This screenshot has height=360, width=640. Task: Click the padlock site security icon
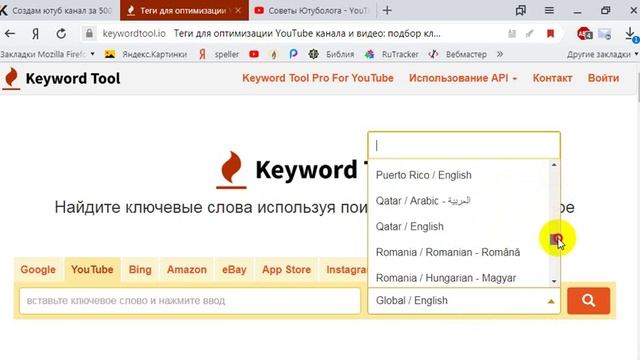tap(89, 33)
